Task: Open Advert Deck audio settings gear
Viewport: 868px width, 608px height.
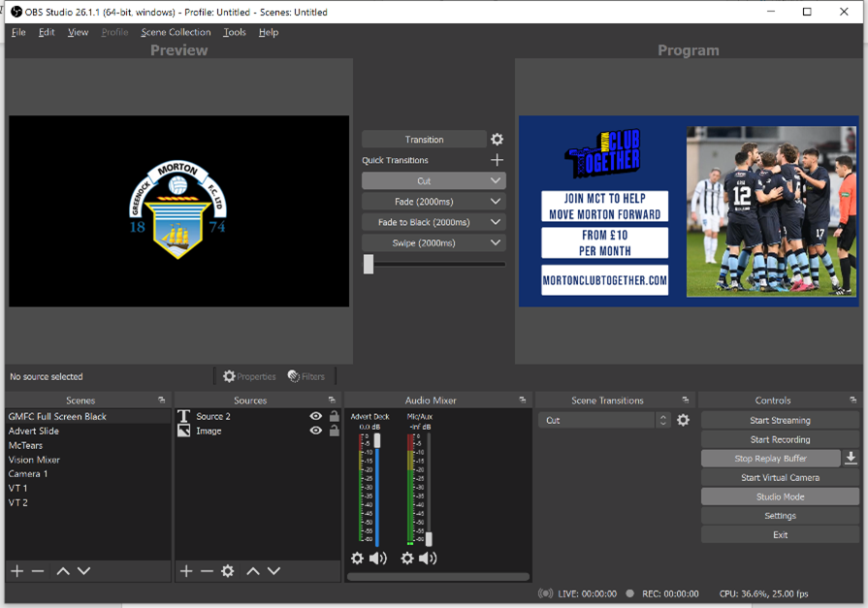Action: [x=358, y=559]
